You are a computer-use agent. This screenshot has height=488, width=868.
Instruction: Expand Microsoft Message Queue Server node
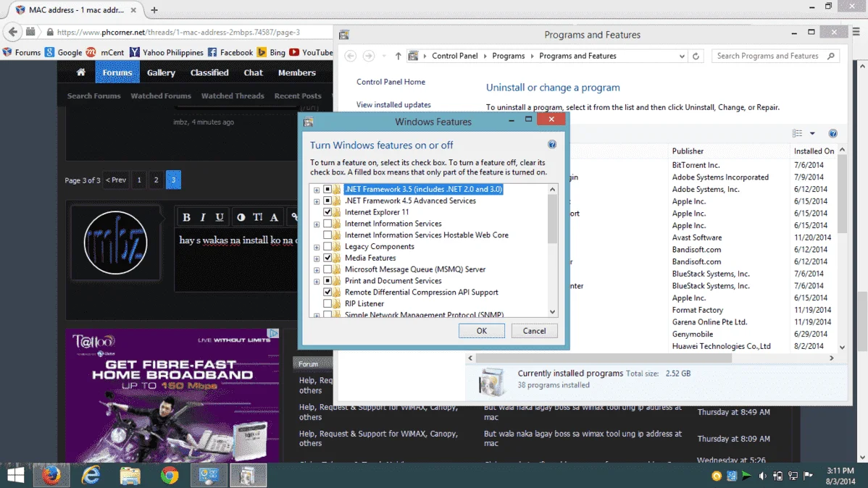point(317,270)
